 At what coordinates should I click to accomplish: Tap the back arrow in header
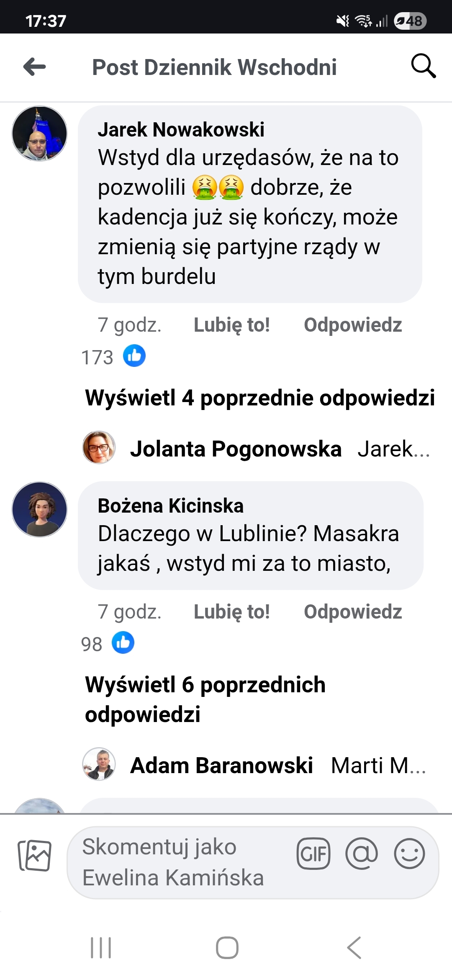(35, 67)
